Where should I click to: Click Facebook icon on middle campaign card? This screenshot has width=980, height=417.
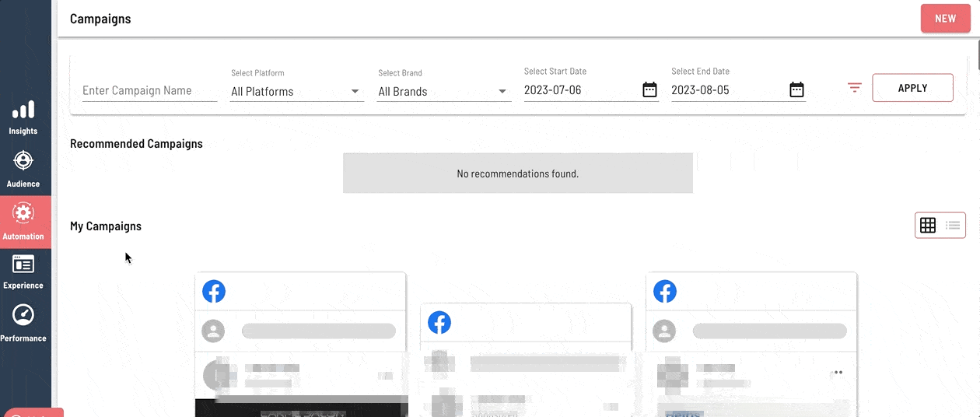[x=439, y=322]
